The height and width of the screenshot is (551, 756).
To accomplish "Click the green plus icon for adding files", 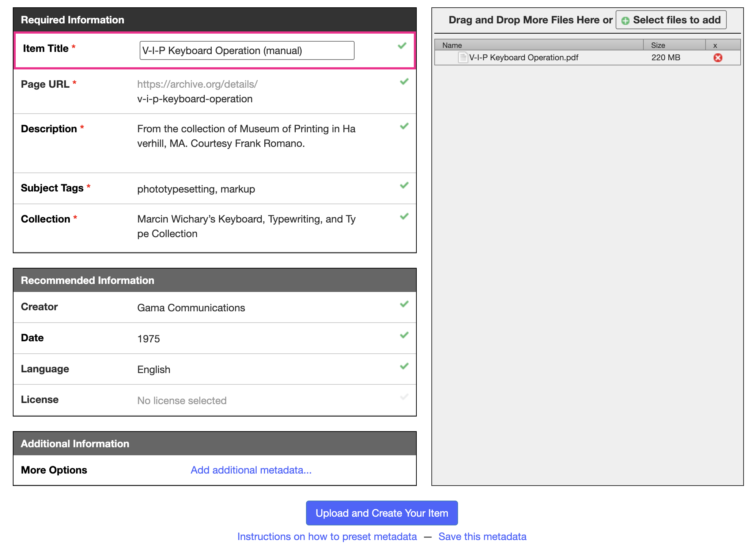I will 625,20.
